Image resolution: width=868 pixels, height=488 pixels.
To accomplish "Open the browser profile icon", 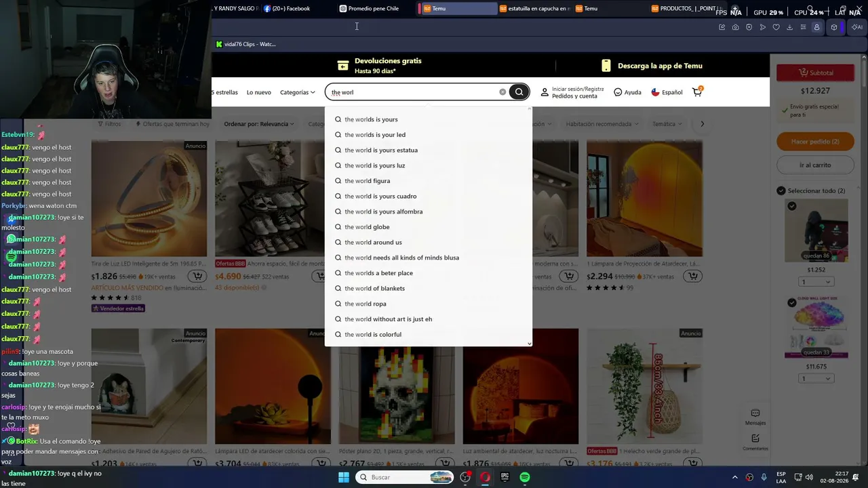I will [816, 27].
